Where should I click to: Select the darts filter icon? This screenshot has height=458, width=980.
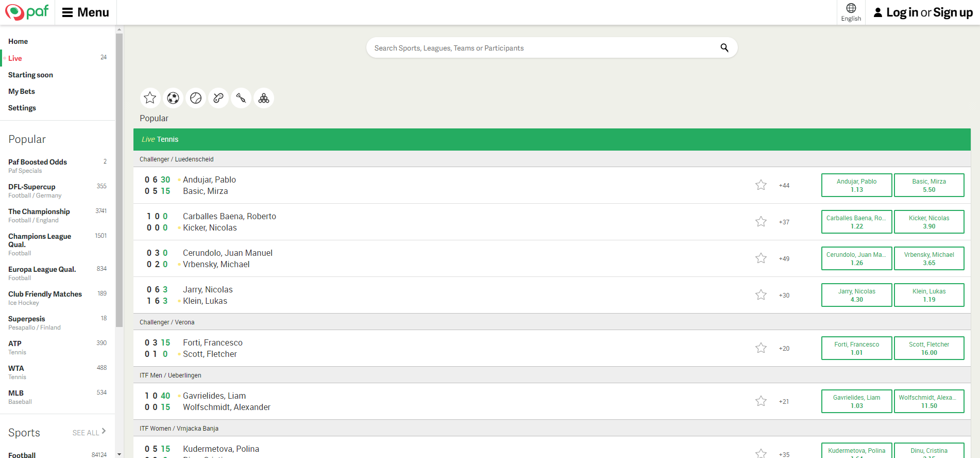click(x=241, y=98)
